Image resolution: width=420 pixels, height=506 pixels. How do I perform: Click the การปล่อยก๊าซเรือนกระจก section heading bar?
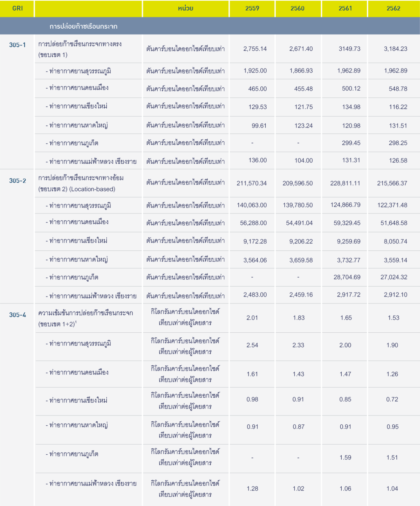click(84, 26)
